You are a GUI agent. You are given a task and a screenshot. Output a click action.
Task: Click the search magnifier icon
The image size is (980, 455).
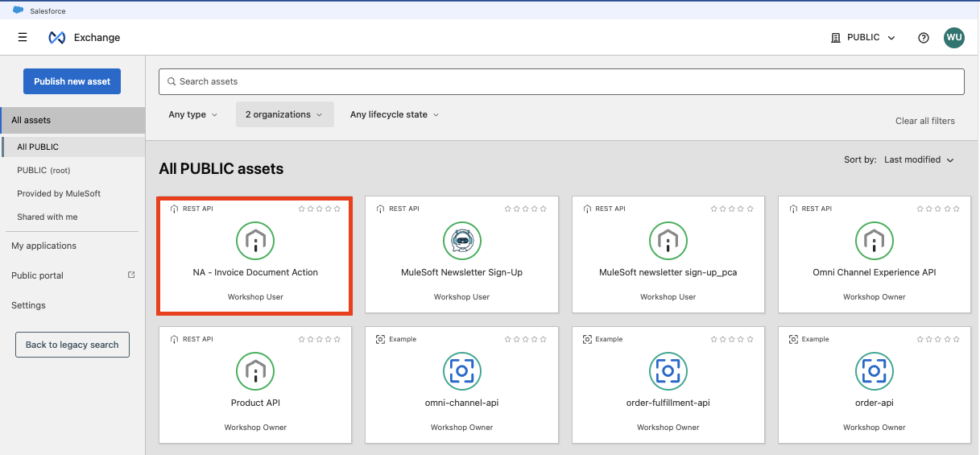click(x=171, y=81)
